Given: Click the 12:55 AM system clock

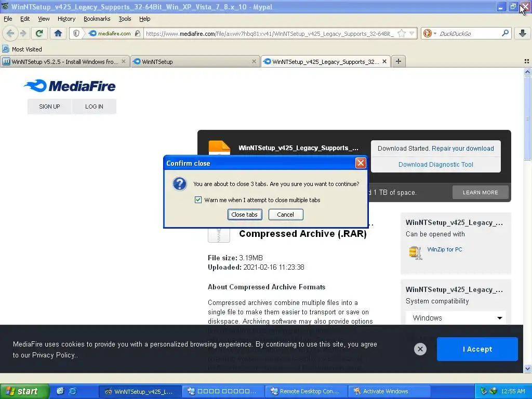Looking at the screenshot, I should coord(513,391).
